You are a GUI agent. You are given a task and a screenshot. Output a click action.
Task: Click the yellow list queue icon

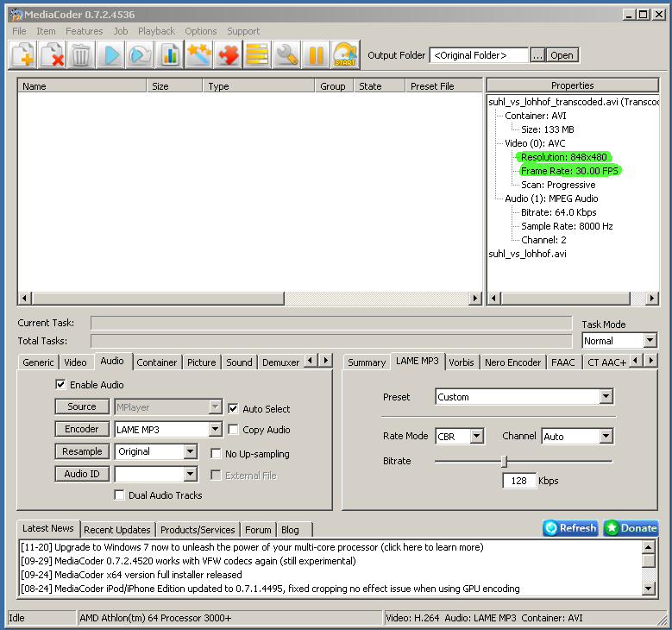(x=258, y=55)
